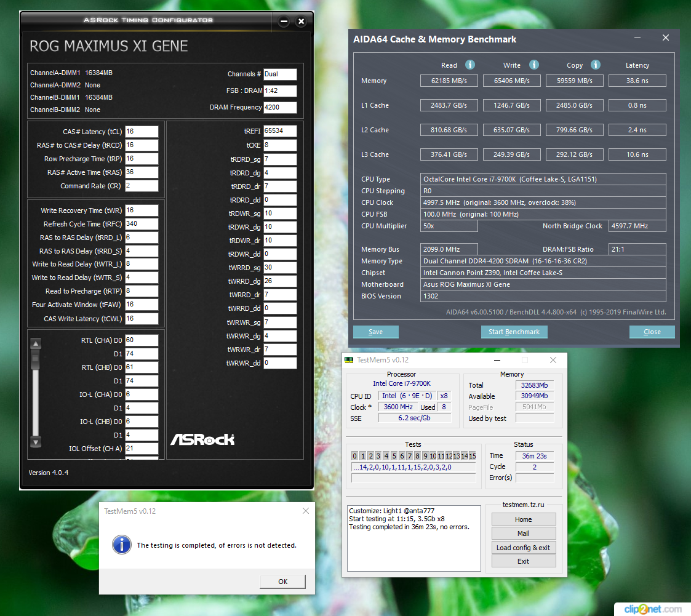Click Close button in AIDA64 window

click(x=652, y=332)
